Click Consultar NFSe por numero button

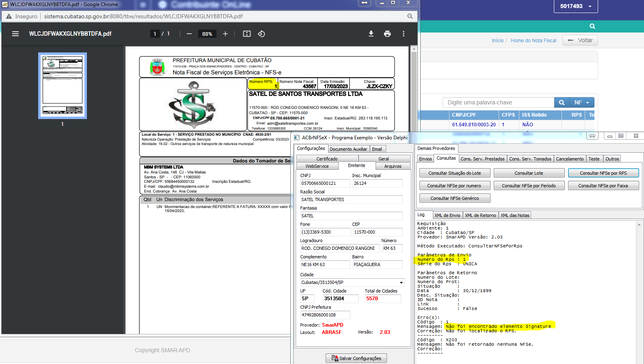click(x=455, y=186)
